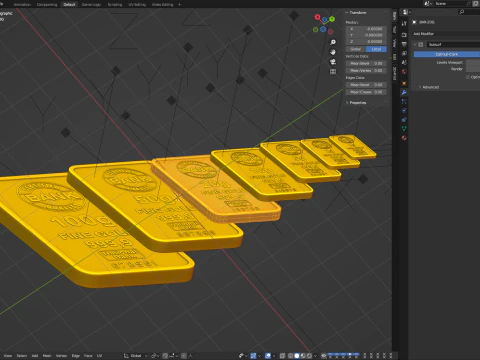Open the Modifiers wrench tab icon
The image size is (480, 360).
point(404,92)
